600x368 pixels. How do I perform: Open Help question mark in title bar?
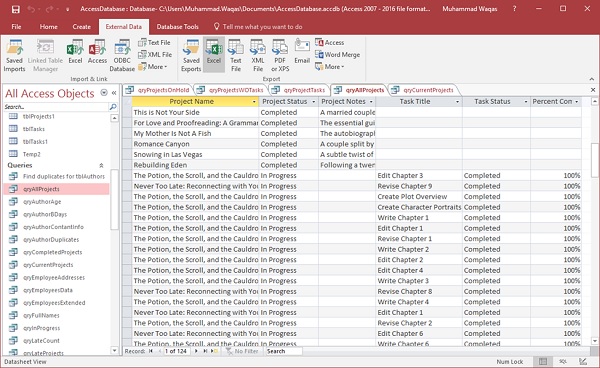(515, 8)
